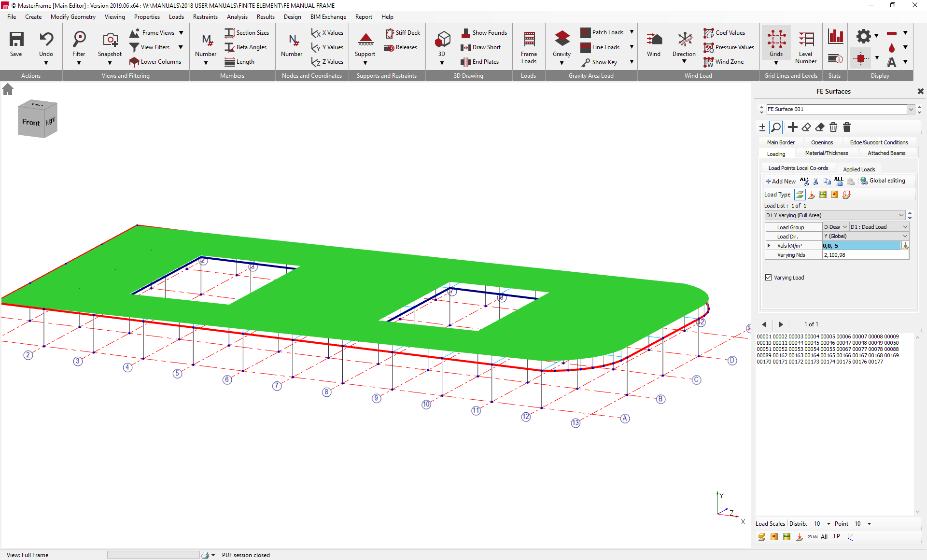Open the D1 : Dead Load dropdown

(879, 227)
